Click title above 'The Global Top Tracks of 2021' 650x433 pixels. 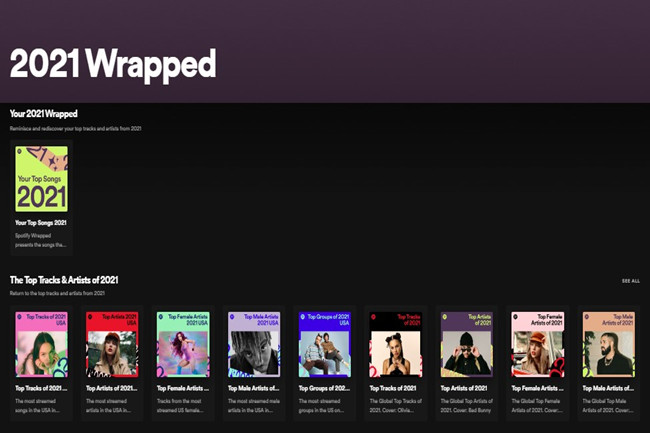pyautogui.click(x=393, y=388)
